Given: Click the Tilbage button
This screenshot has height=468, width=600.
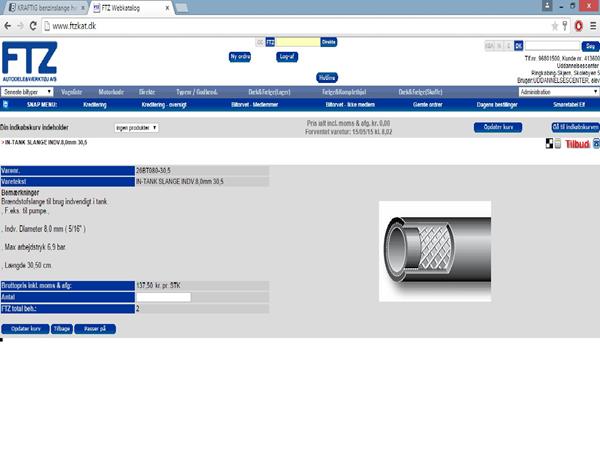Looking at the screenshot, I should coord(61,328).
